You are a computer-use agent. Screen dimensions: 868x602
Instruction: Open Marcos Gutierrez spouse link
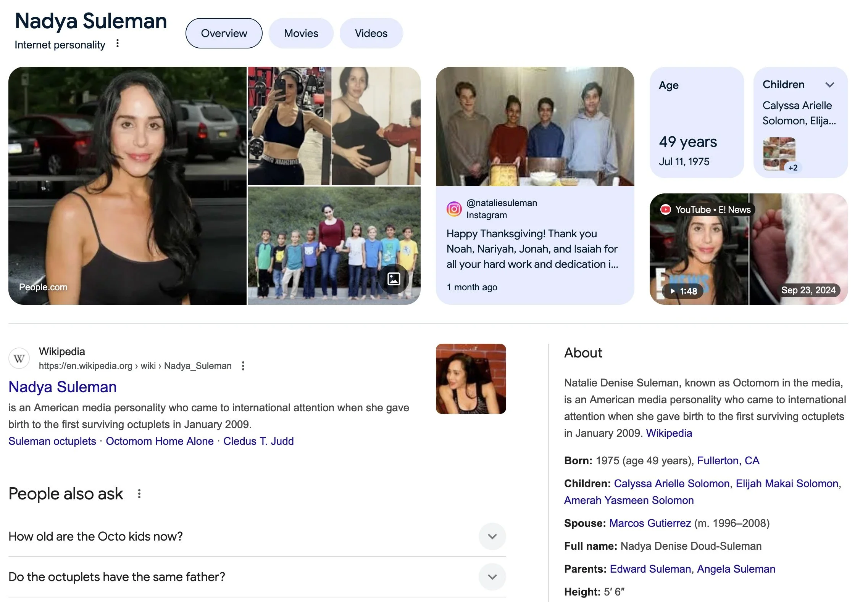pyautogui.click(x=650, y=523)
